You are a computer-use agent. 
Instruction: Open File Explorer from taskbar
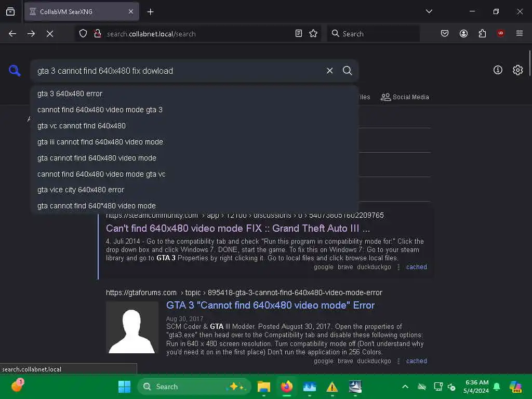click(x=263, y=387)
